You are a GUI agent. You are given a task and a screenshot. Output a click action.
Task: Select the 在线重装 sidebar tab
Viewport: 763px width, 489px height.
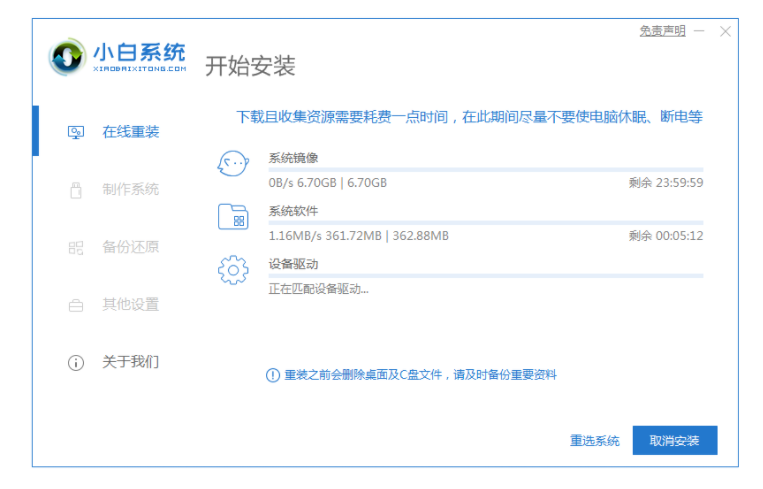tap(130, 132)
